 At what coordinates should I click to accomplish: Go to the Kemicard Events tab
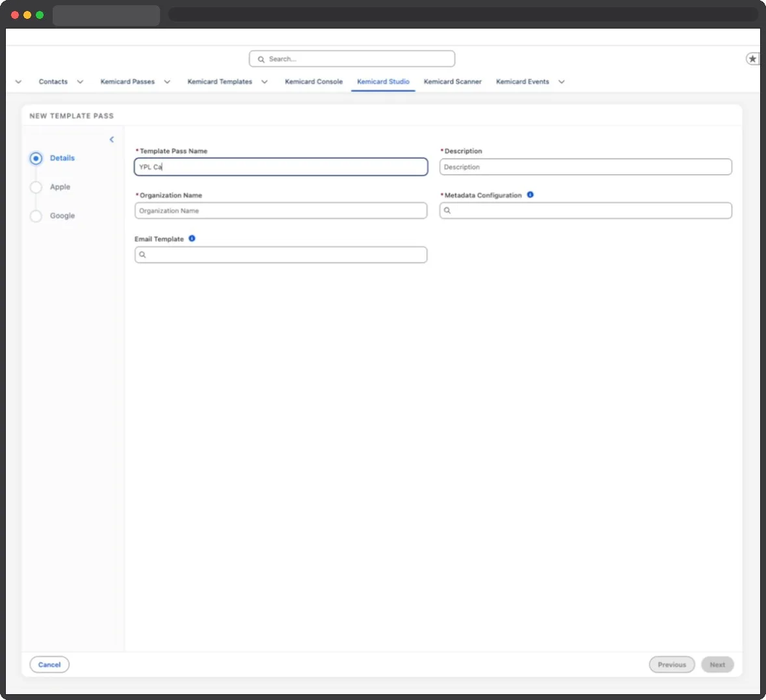click(522, 81)
